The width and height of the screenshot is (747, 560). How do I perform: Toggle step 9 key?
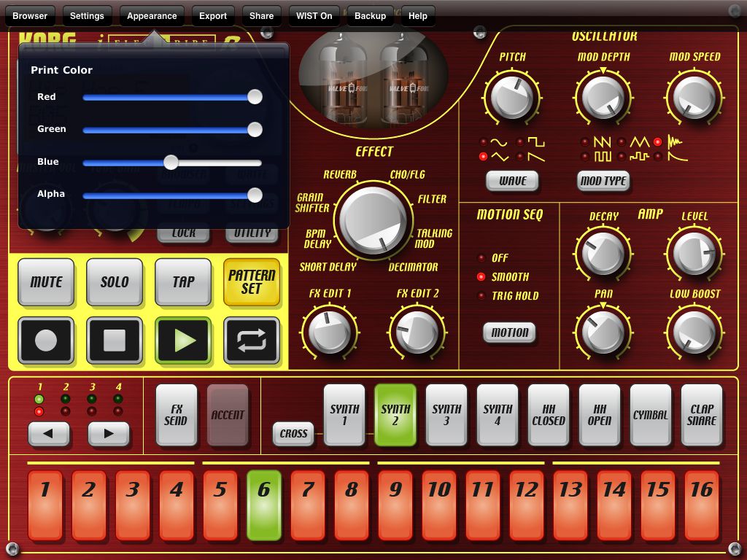click(x=395, y=506)
